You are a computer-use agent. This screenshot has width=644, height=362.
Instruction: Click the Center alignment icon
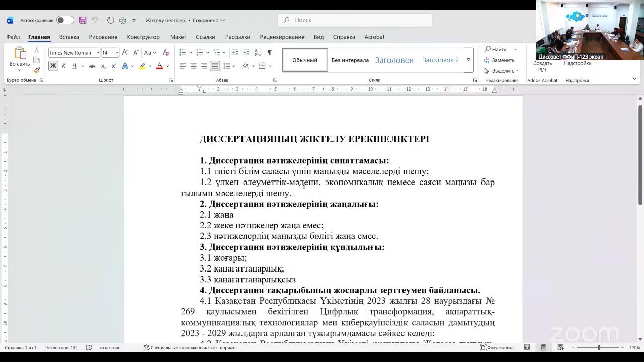pos(193,66)
